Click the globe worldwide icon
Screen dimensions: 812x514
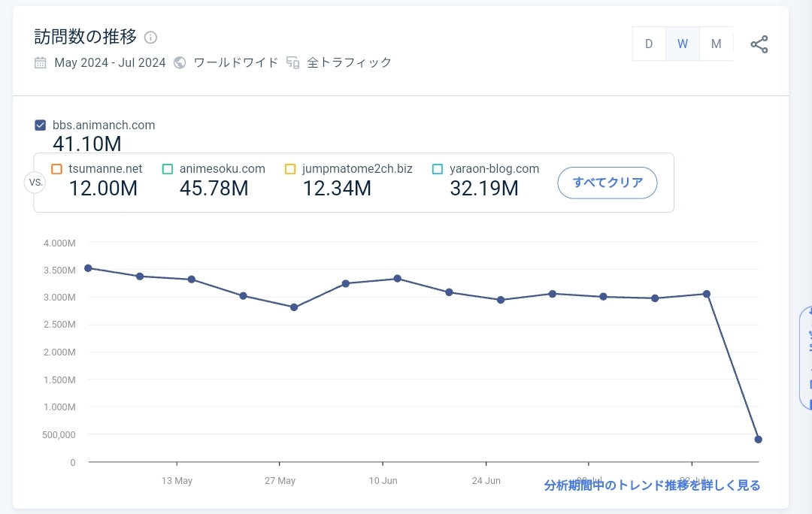point(180,63)
